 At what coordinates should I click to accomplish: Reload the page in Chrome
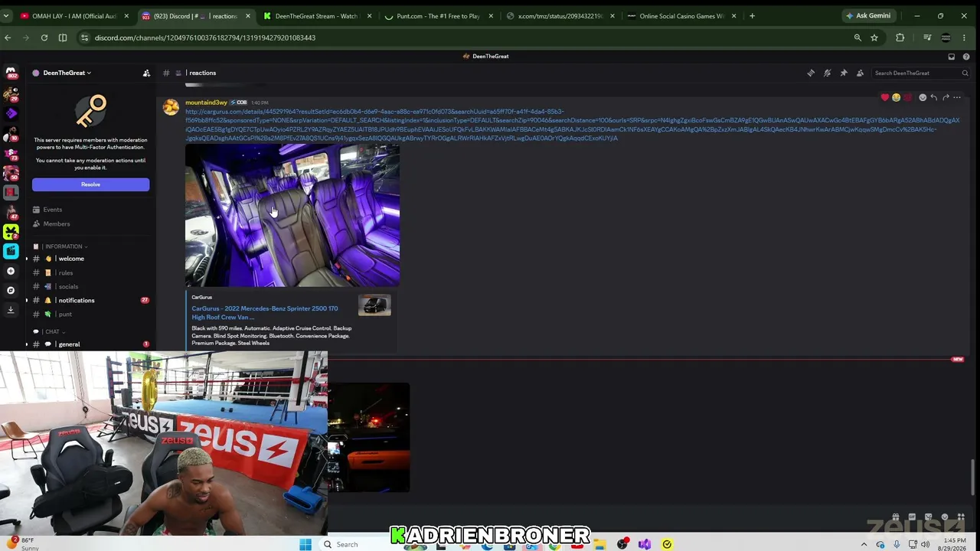[x=44, y=37]
